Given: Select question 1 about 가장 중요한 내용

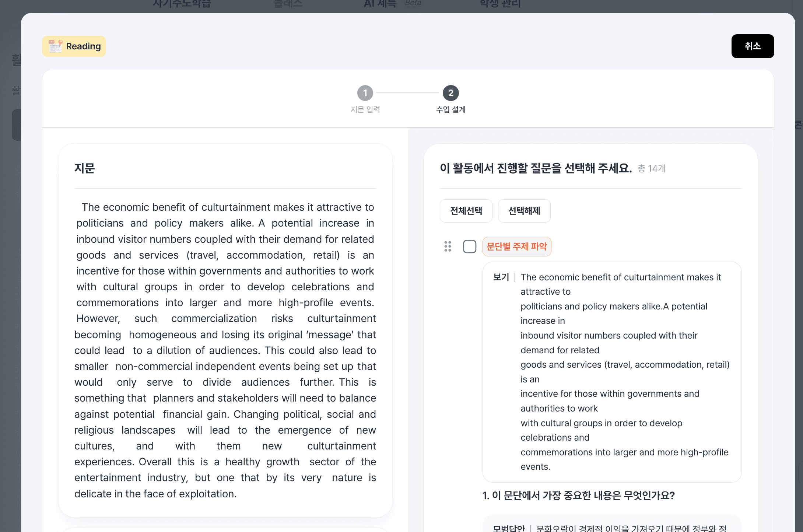Looking at the screenshot, I should click(578, 496).
